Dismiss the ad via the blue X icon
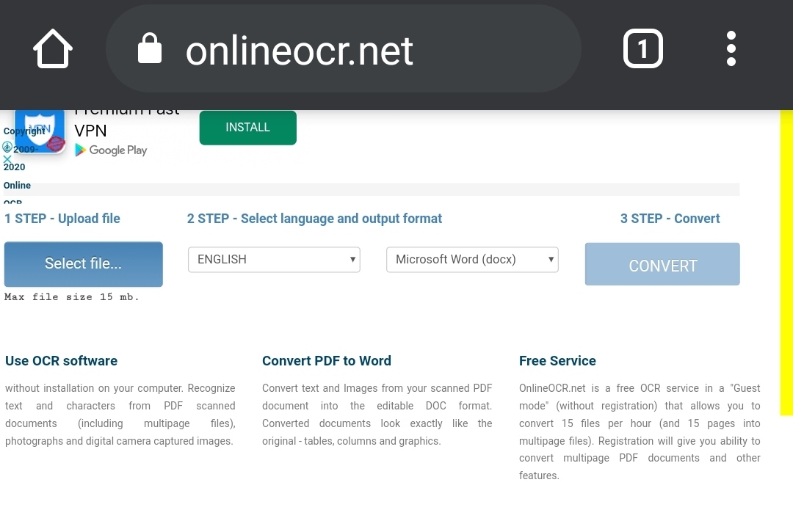Image resolution: width=793 pixels, height=532 pixels. [7, 159]
